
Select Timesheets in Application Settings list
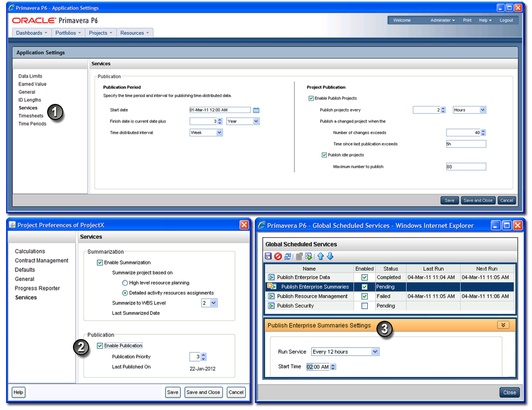[x=31, y=116]
